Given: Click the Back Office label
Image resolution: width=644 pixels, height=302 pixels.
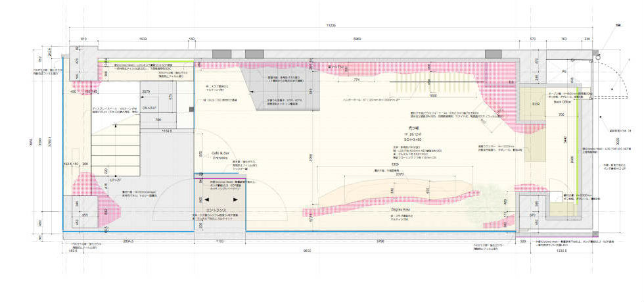Looking at the screenshot, I should (563, 101).
